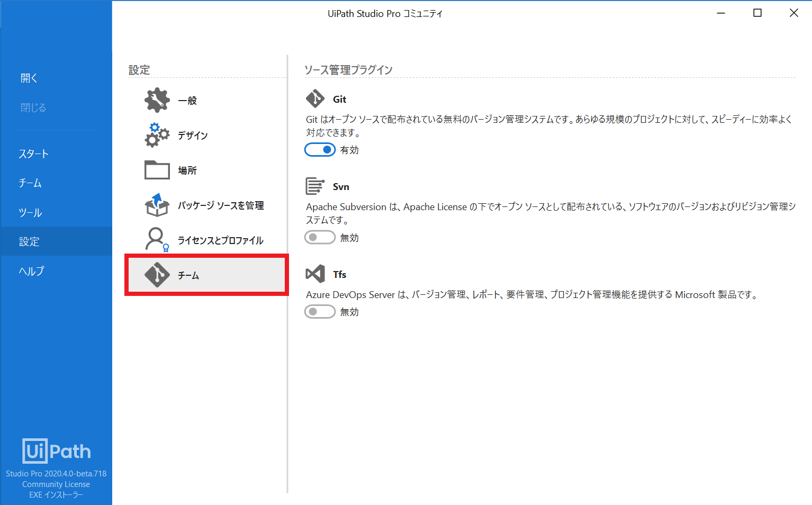Click the Svn plugin icon

tap(315, 186)
